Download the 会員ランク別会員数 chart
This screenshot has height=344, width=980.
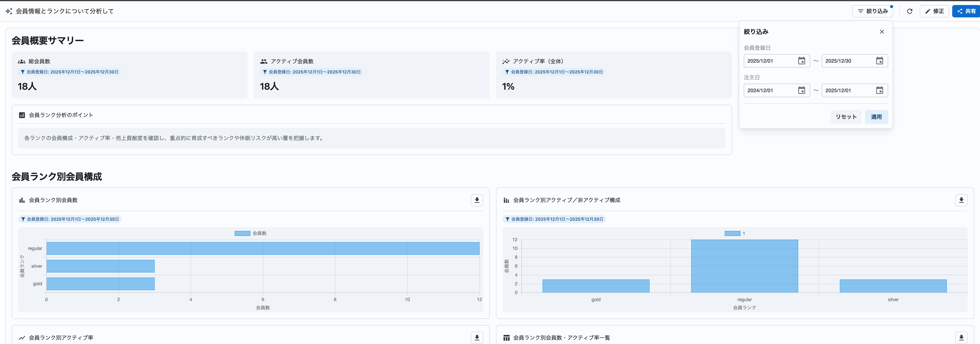point(477,200)
